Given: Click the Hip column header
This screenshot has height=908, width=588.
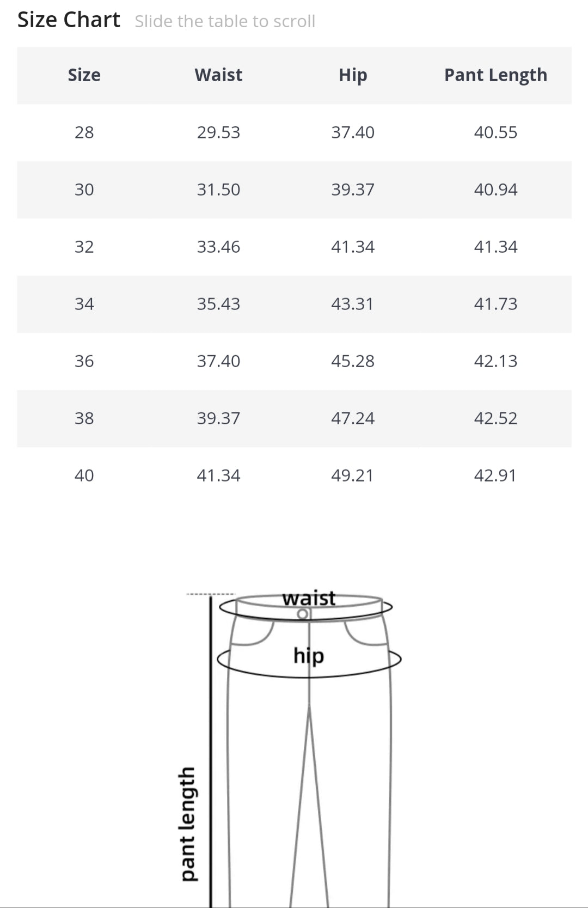Looking at the screenshot, I should (x=353, y=75).
